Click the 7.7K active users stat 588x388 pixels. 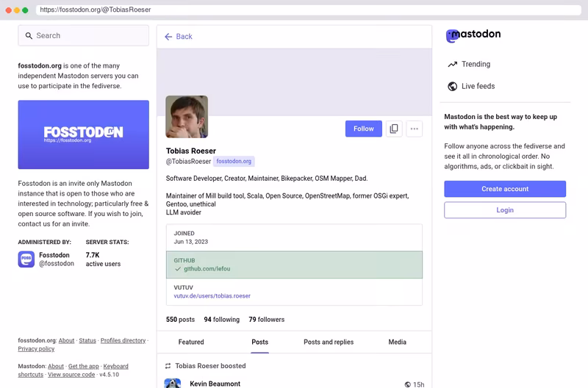(103, 259)
